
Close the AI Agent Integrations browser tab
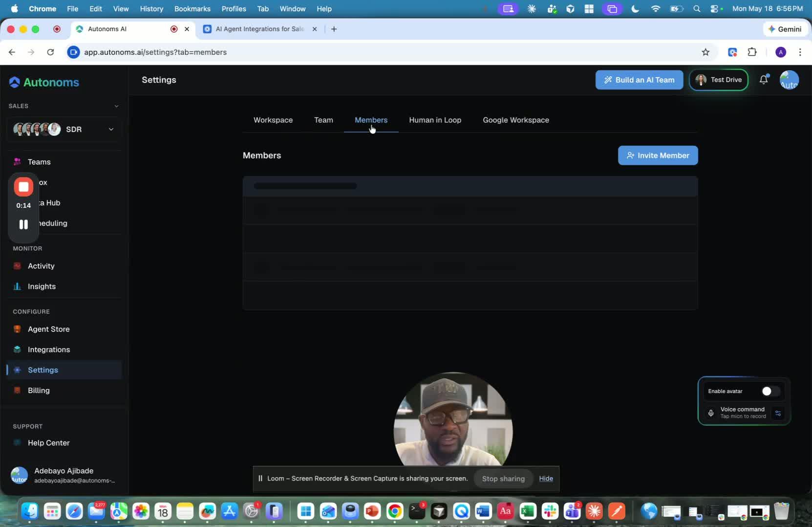315,29
